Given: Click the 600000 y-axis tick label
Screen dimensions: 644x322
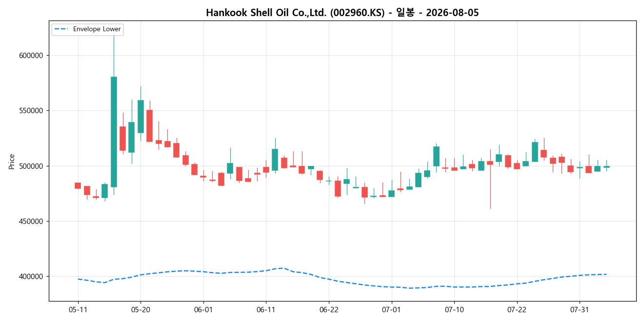Looking at the screenshot, I should coord(31,56).
